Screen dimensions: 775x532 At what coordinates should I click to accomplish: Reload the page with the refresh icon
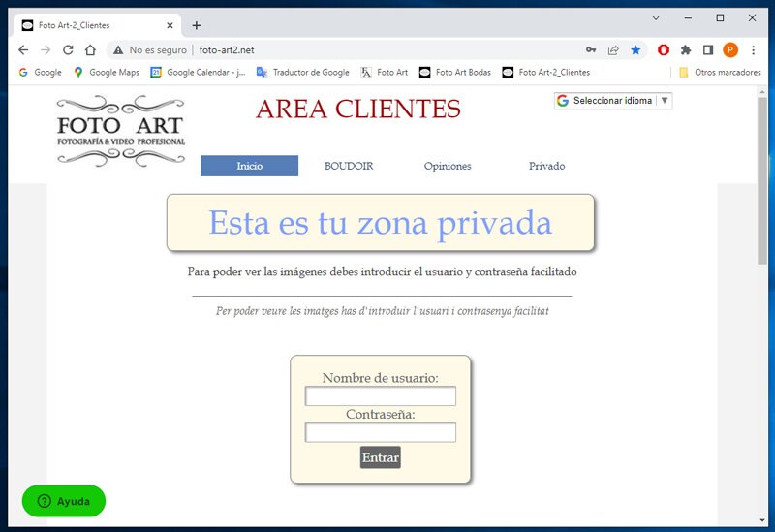pos(68,49)
